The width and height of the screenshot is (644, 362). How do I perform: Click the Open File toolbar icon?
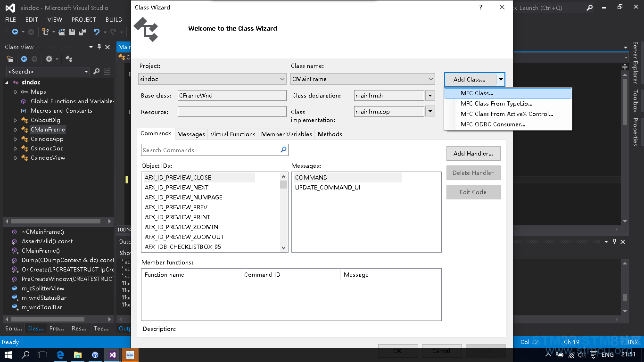(x=62, y=32)
